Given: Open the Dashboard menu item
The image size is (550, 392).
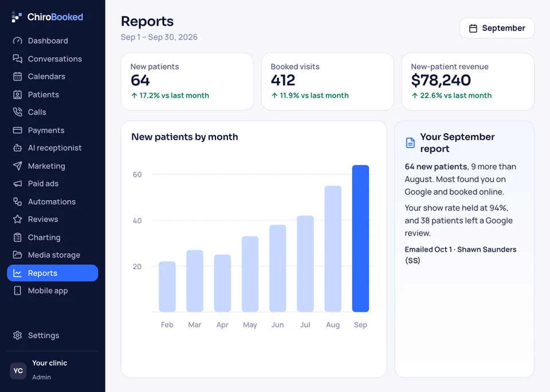Looking at the screenshot, I should tap(53, 41).
